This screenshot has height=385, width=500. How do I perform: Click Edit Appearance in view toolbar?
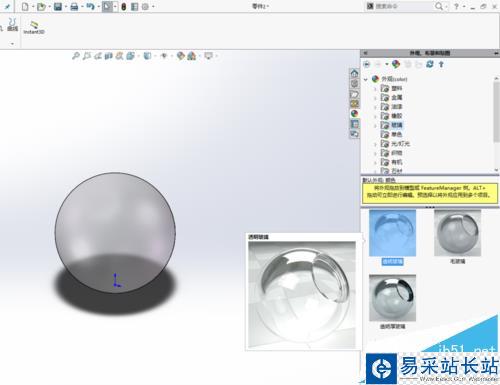point(180,56)
